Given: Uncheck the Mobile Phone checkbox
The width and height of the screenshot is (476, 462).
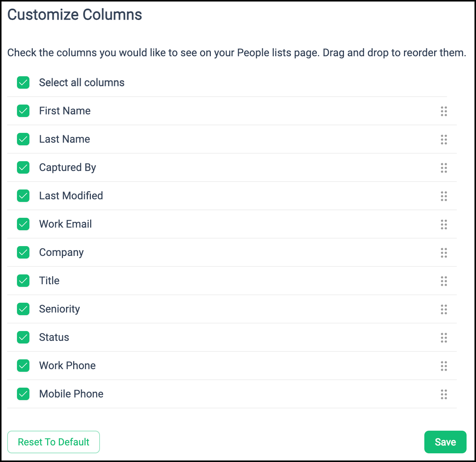Looking at the screenshot, I should click(23, 394).
